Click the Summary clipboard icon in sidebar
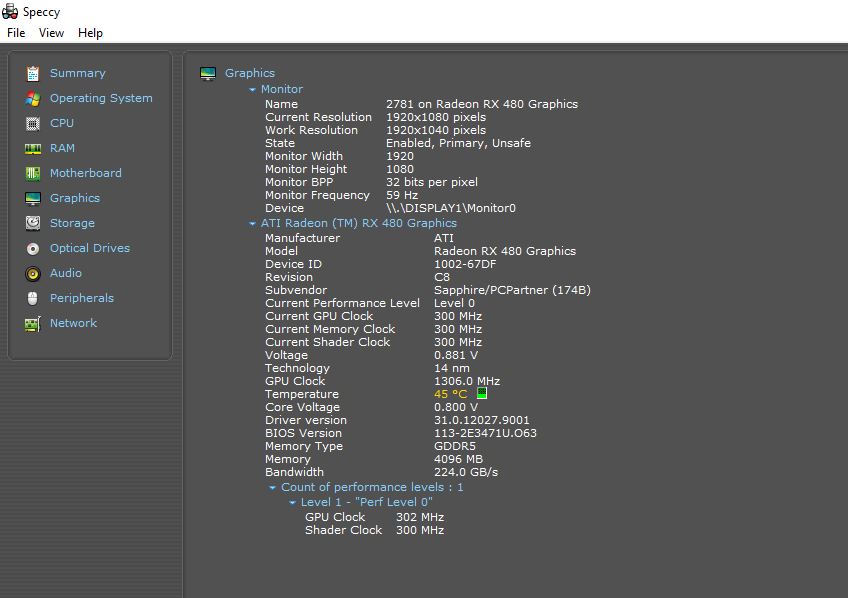This screenshot has height=598, width=848. 33,73
